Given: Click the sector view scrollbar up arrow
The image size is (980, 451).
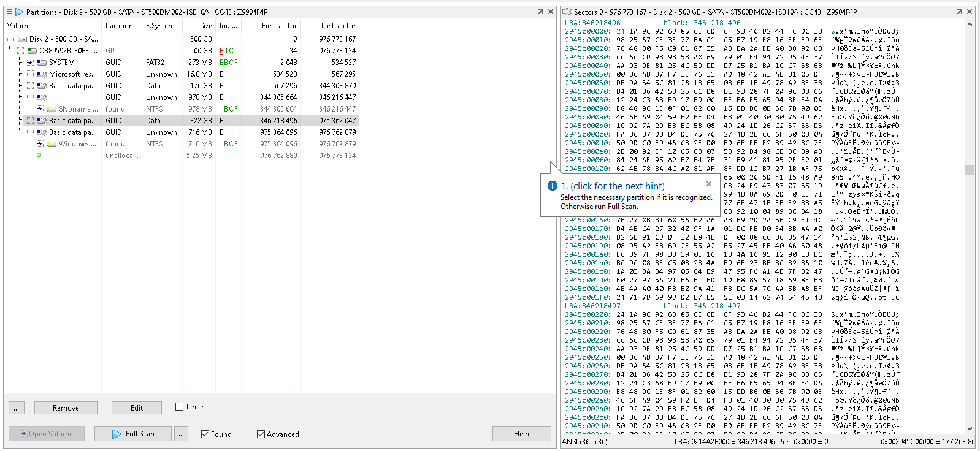Looking at the screenshot, I should (x=970, y=24).
